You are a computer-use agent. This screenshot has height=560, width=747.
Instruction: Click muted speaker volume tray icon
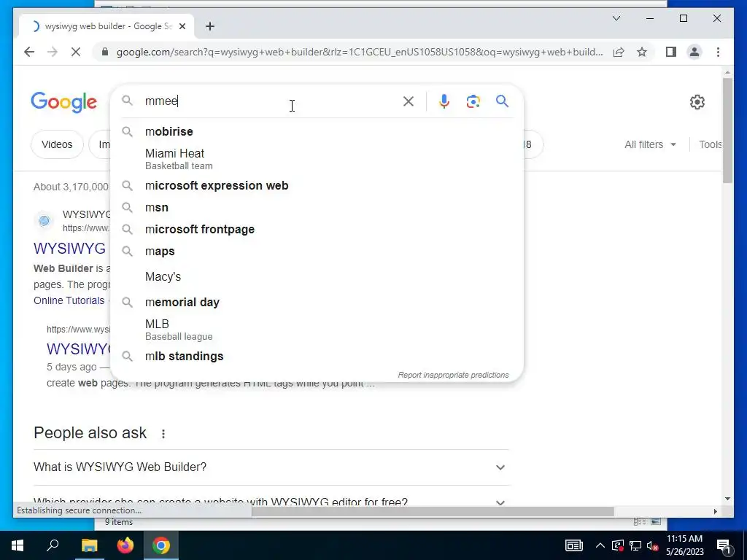click(x=653, y=545)
